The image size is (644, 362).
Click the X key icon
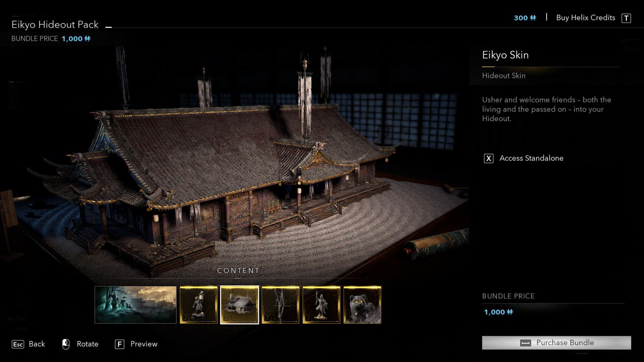(489, 159)
